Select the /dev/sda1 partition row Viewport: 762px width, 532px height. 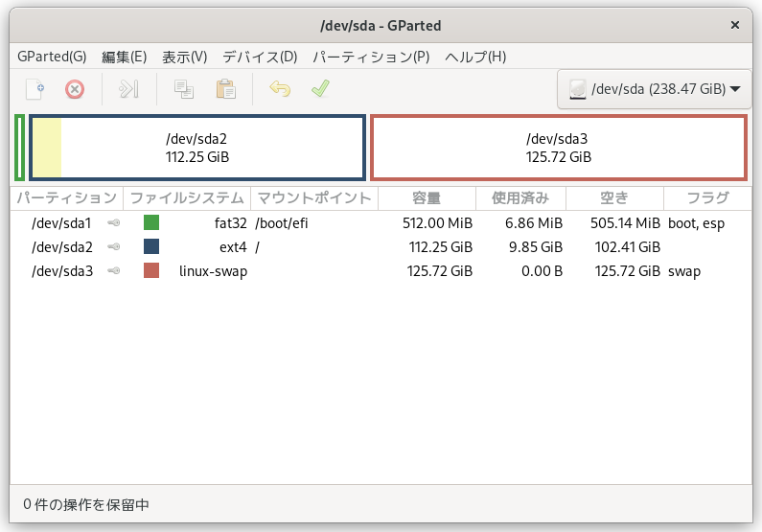coord(381,223)
